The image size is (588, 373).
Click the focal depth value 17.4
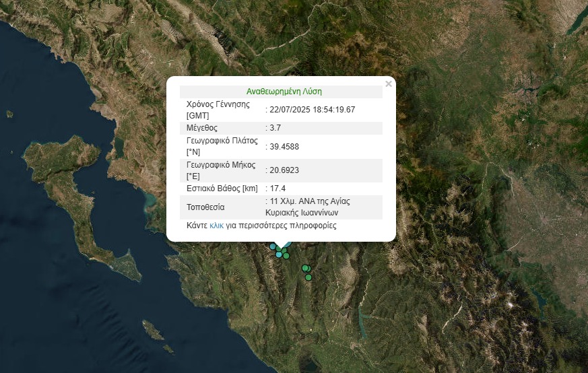tap(278, 189)
